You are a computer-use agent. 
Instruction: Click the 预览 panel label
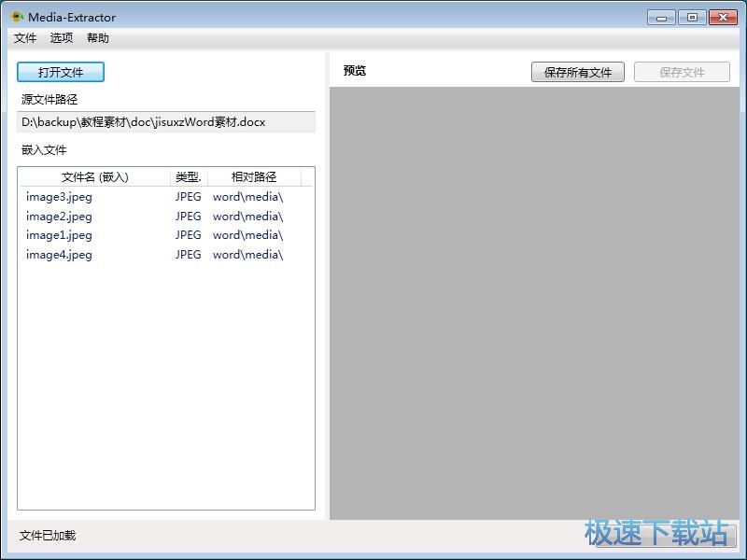point(354,70)
